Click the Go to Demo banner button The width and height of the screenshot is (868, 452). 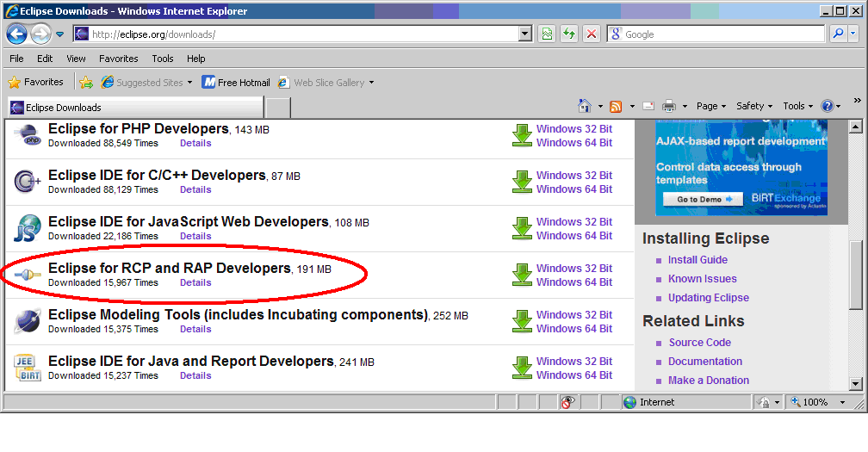click(703, 199)
